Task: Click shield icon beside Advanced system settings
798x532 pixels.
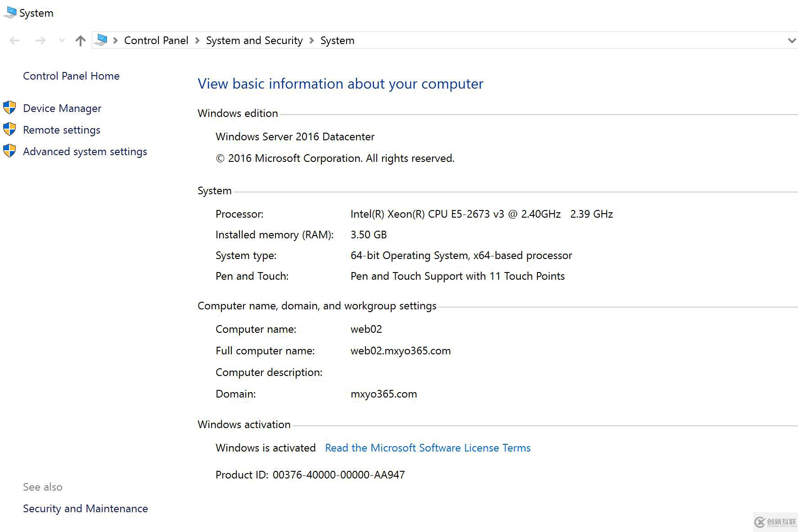Action: point(9,151)
